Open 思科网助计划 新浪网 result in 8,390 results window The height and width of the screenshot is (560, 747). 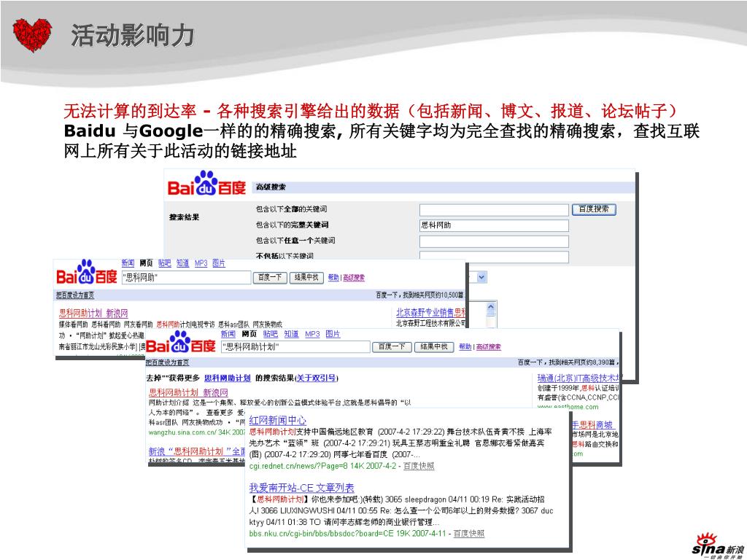click(x=188, y=392)
